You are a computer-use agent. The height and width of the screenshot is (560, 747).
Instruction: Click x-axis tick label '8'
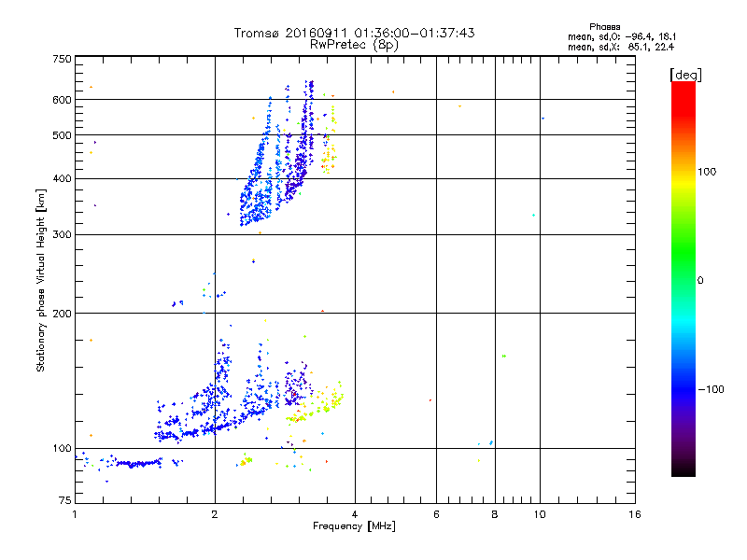point(495,514)
